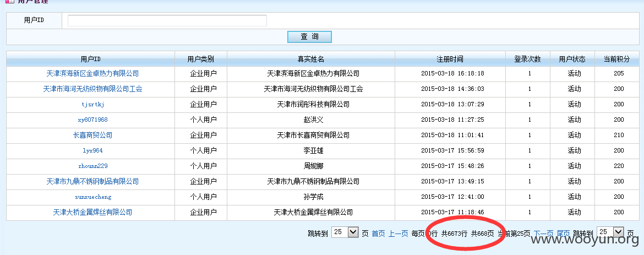Open user link 天津大桥金属焊丝有限公司

(x=92, y=212)
